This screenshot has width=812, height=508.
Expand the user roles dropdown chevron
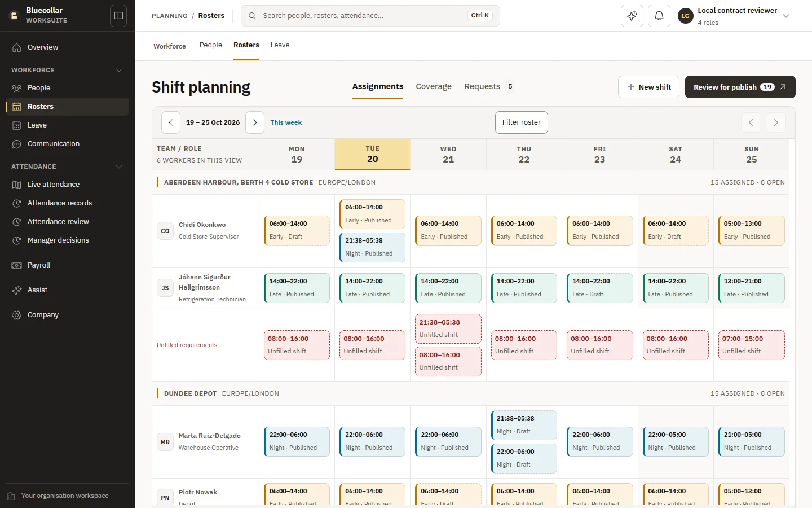786,16
